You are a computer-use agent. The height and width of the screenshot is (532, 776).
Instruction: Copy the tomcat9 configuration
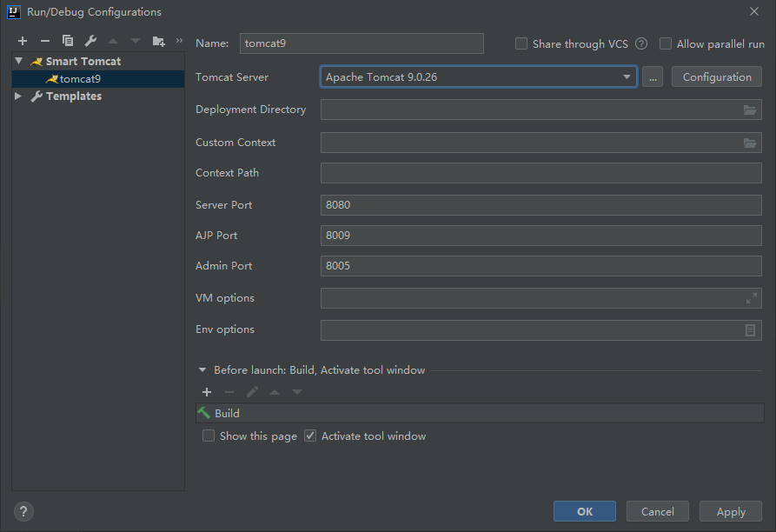pos(67,40)
